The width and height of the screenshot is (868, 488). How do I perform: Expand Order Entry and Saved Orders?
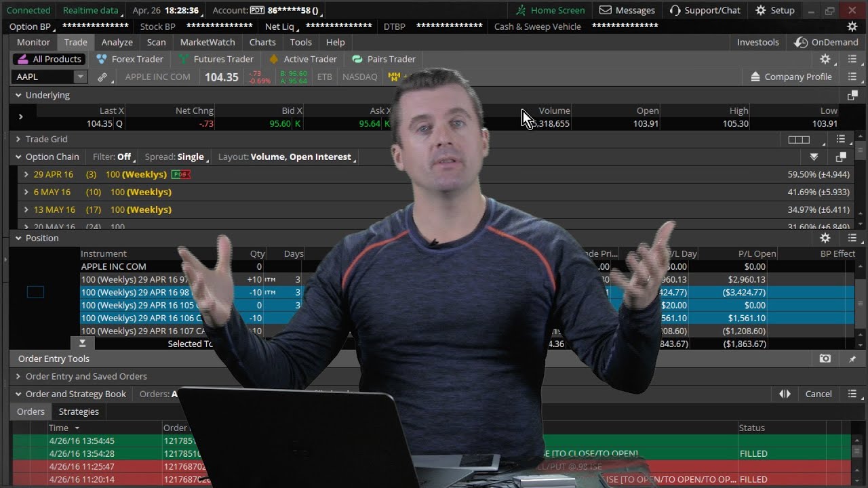[18, 376]
